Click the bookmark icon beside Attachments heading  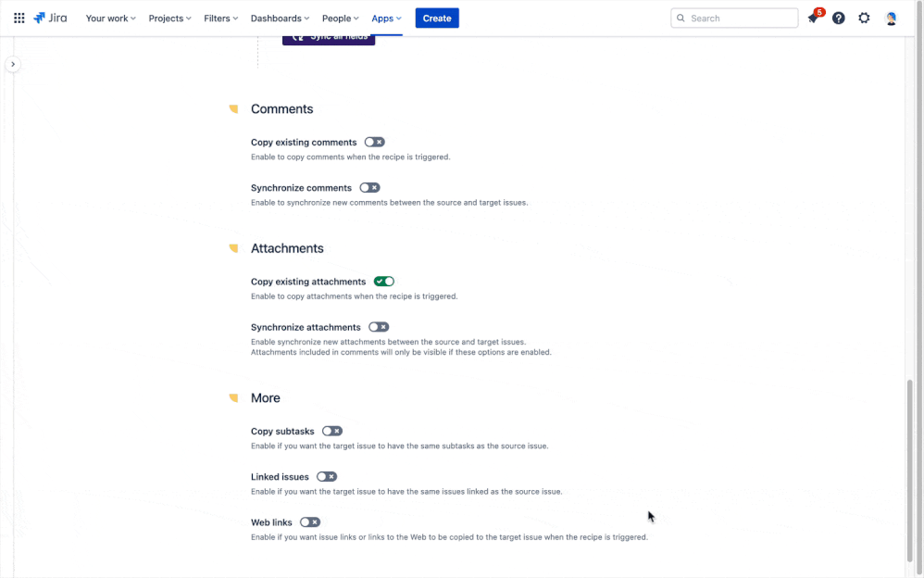tap(233, 248)
